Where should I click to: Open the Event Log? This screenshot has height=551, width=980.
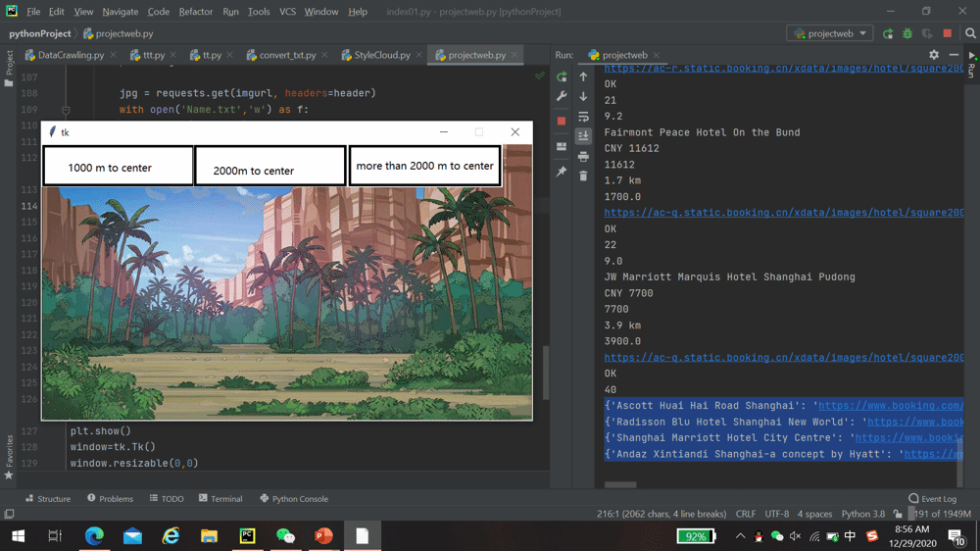point(933,498)
